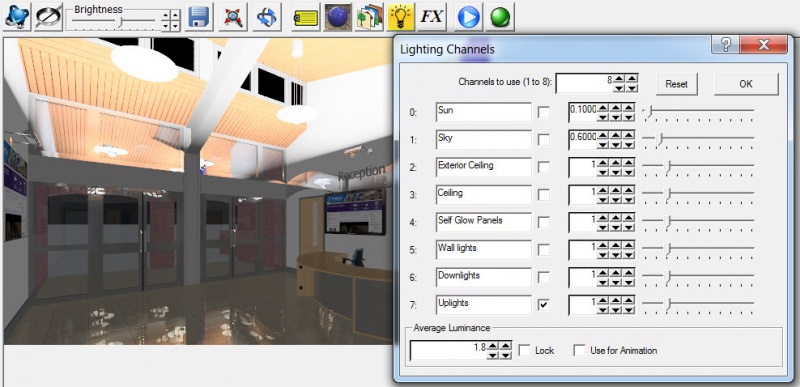
Task: Open the FX effects tool
Action: (431, 17)
